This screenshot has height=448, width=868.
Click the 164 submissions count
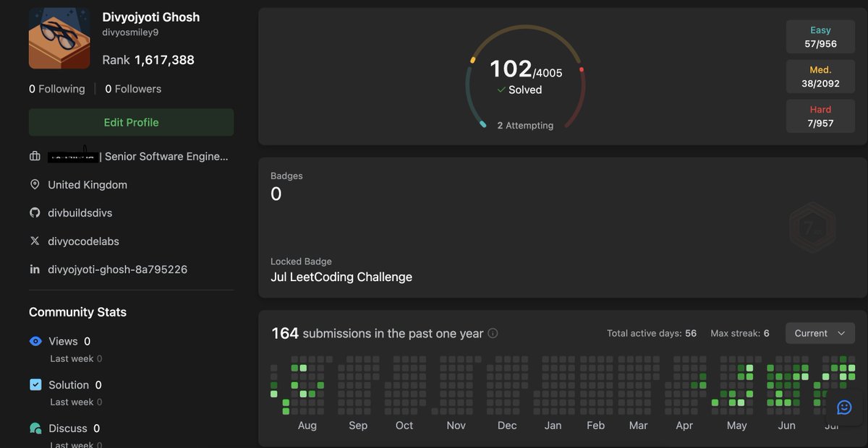(285, 333)
